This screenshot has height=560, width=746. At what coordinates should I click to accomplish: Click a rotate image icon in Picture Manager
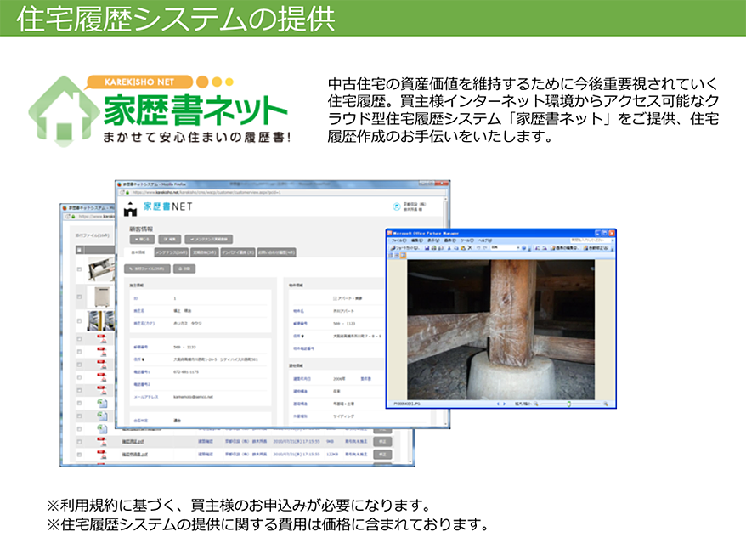535,249
